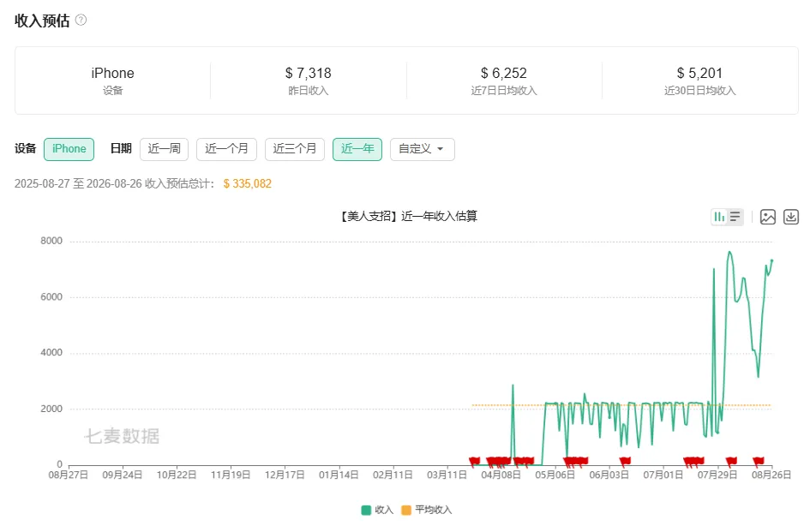Click the orange 平均收入 legend swatch

(406, 510)
